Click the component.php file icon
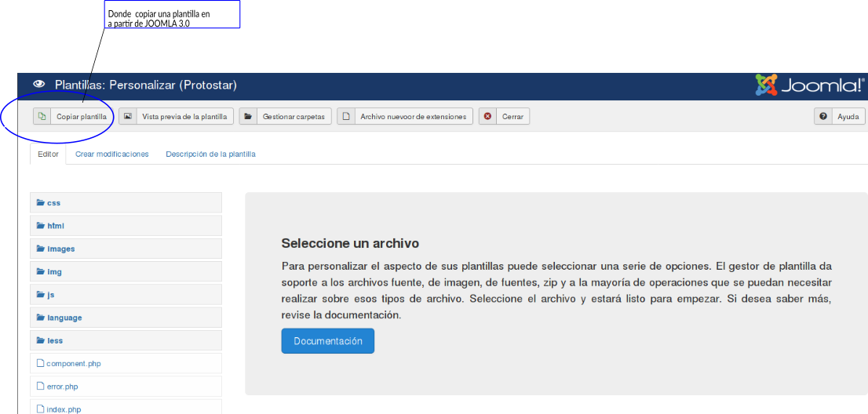The width and height of the screenshot is (868, 414). (40, 364)
